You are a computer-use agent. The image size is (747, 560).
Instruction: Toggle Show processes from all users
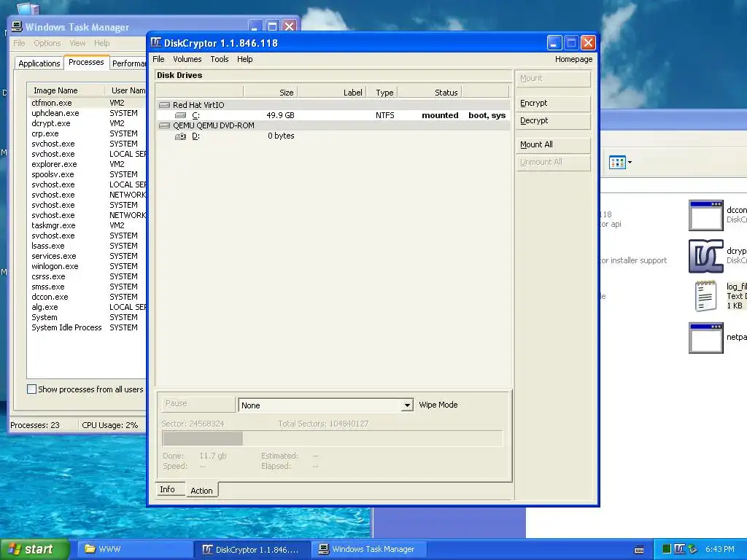click(x=32, y=389)
